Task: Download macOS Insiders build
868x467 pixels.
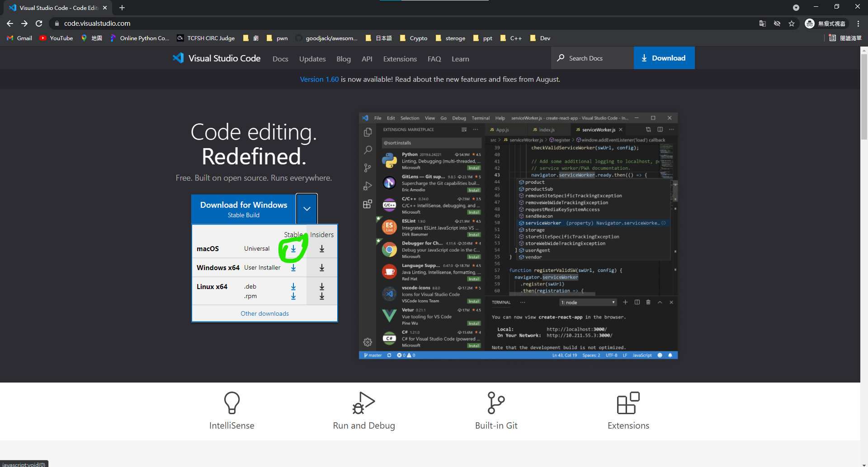Action: pyautogui.click(x=322, y=249)
